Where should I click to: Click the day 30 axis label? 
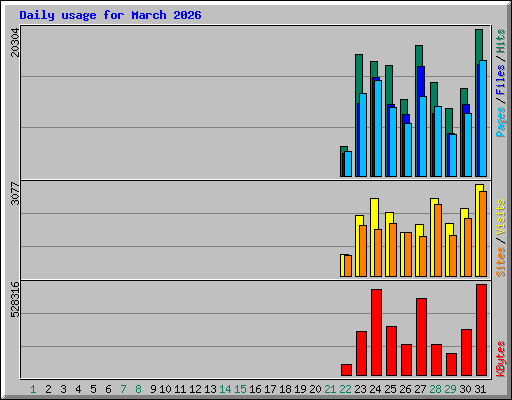pyautogui.click(x=465, y=389)
